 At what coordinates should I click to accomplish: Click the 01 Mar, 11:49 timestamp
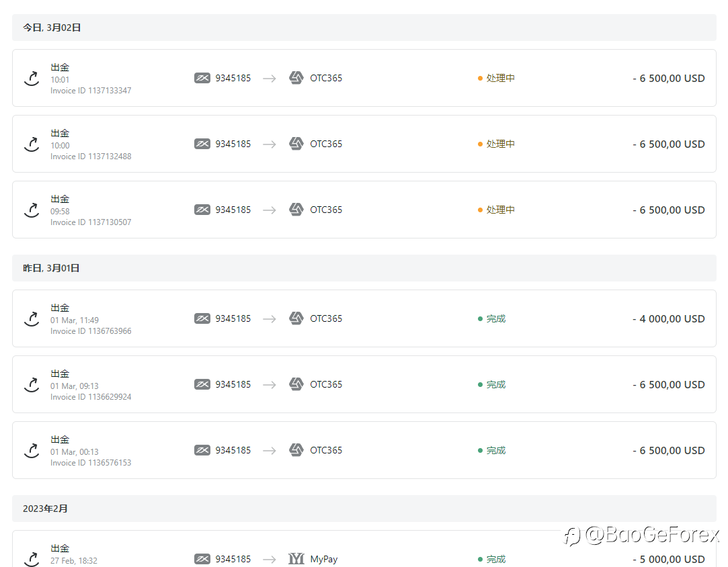(x=75, y=320)
